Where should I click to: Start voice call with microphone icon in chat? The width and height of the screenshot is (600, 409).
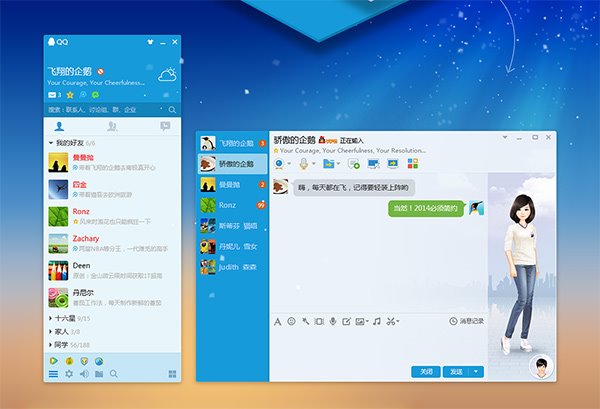coord(304,164)
